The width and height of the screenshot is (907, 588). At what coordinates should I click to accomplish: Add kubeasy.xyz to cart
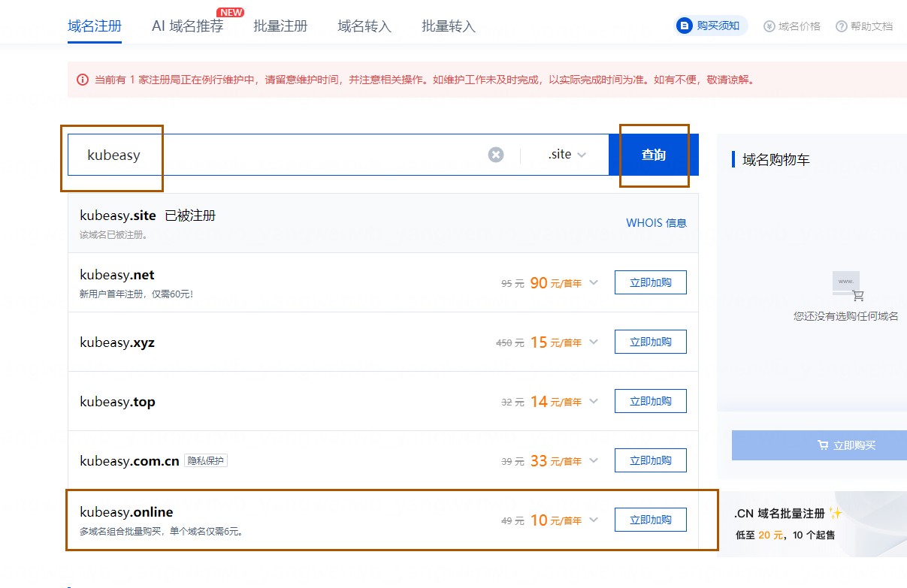click(651, 342)
